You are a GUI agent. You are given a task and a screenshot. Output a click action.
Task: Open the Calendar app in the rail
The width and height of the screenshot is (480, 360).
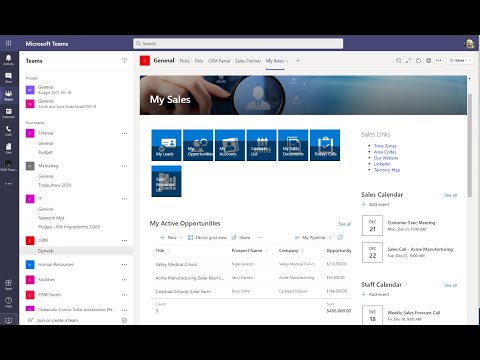click(9, 113)
